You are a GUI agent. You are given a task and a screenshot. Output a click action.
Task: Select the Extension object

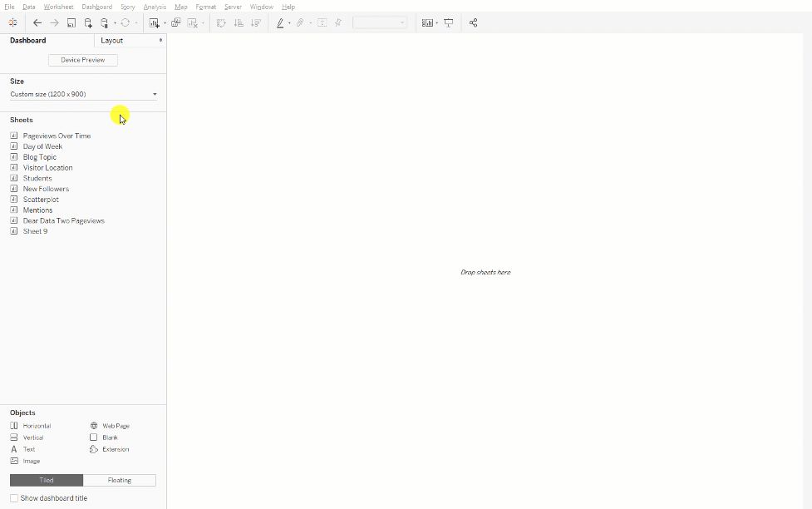pos(109,449)
